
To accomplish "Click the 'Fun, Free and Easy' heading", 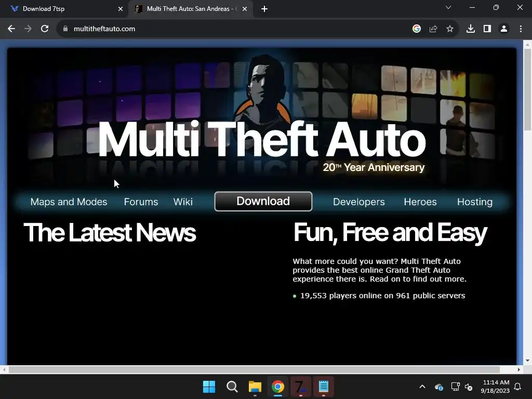I will tap(390, 233).
